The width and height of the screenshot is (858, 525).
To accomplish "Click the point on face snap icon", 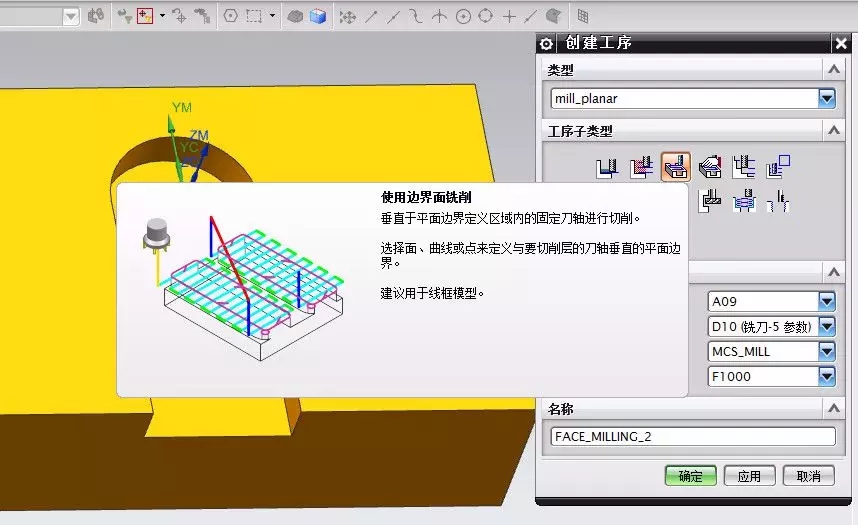I will 554,17.
